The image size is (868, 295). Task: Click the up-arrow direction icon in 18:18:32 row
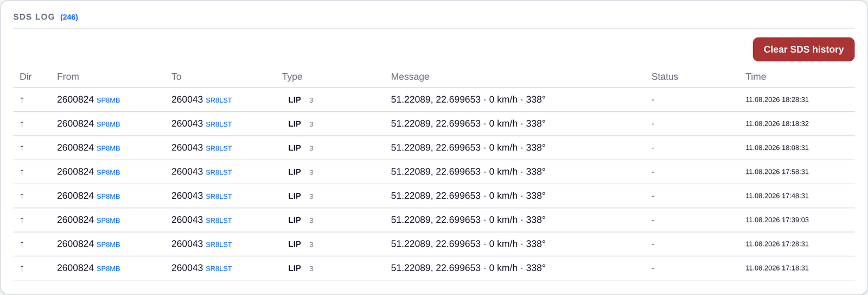[x=22, y=124]
